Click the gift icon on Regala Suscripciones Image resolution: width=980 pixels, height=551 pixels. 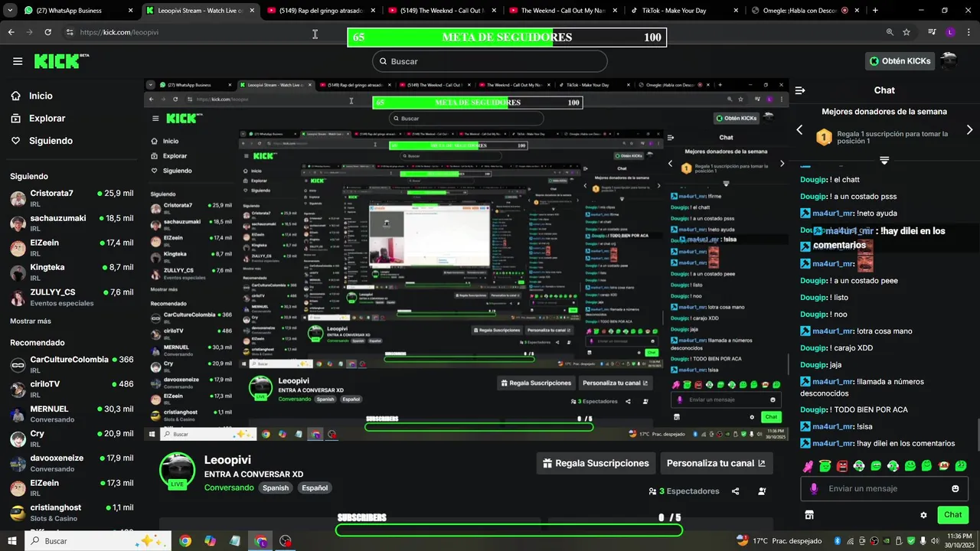pos(547,463)
